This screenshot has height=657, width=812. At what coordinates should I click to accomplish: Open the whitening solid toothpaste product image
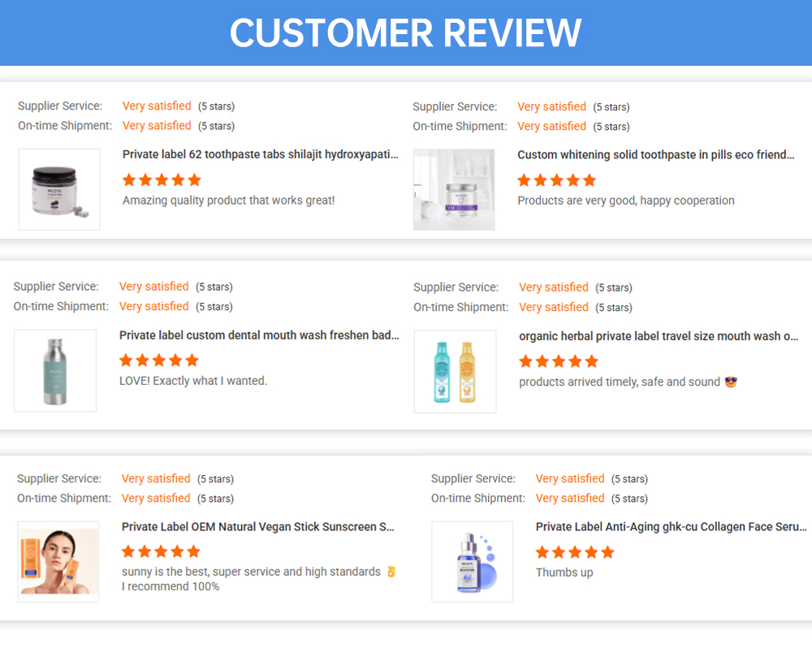[454, 189]
